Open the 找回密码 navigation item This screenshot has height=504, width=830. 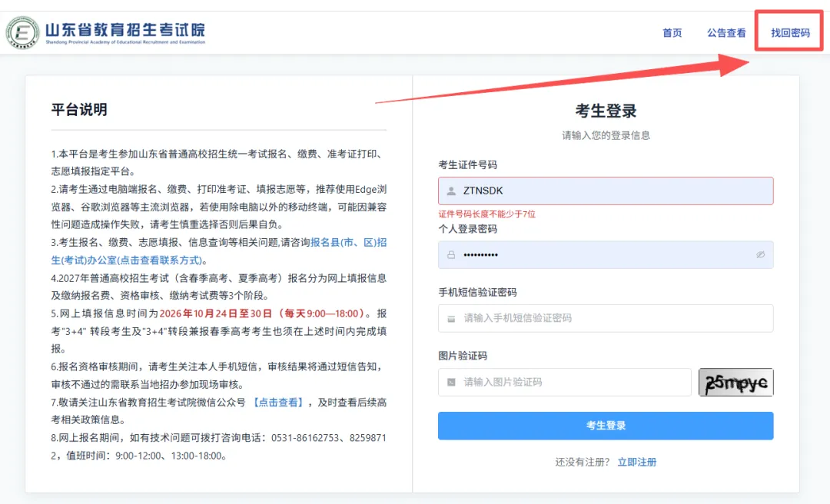pos(790,33)
